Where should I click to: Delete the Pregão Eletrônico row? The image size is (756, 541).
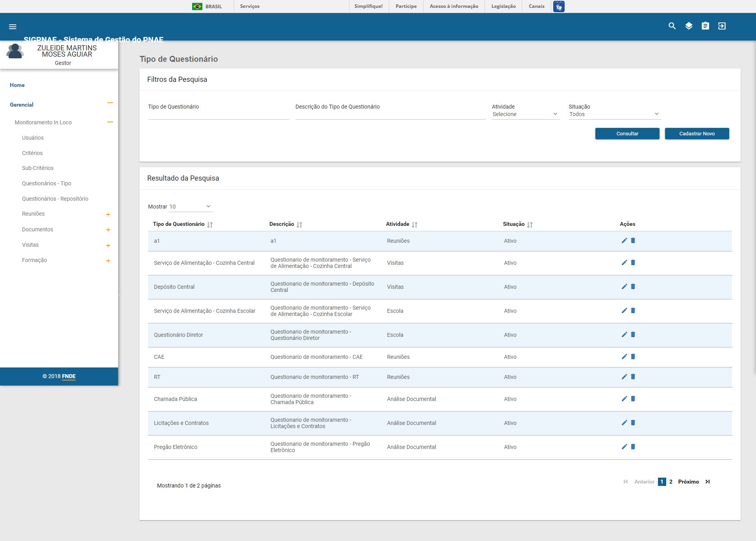[x=633, y=447]
